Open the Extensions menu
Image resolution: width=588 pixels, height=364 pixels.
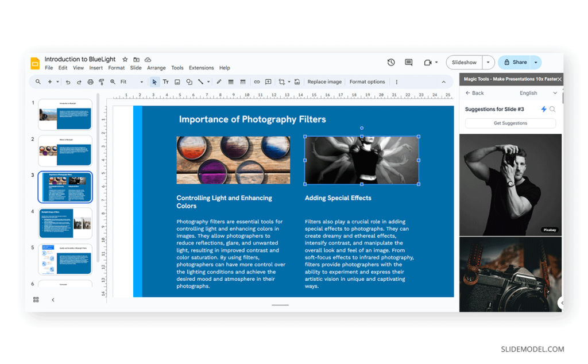[201, 68]
